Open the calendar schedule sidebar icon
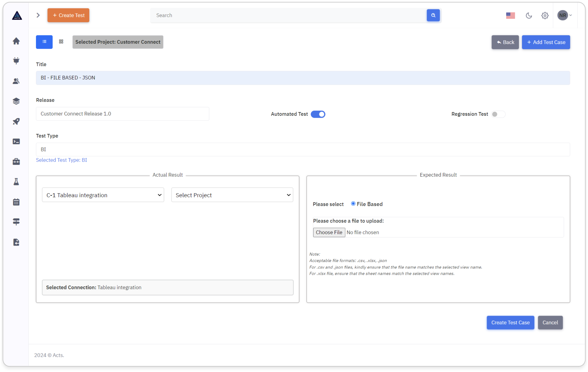 coord(16,202)
